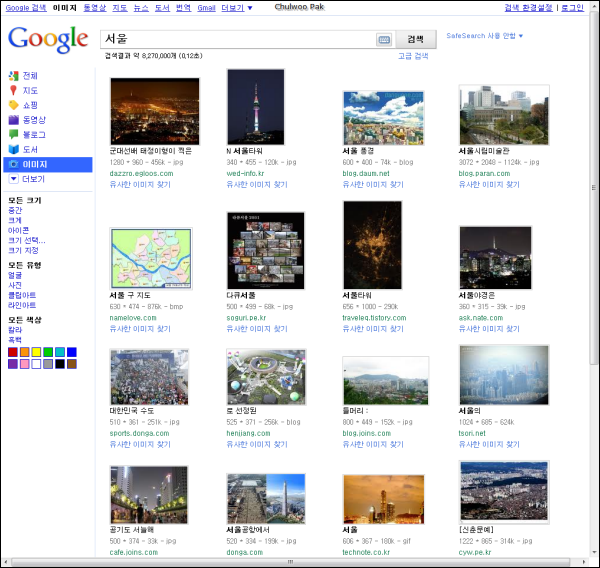
Task: Filter by 클립아트 type
Action: [22, 295]
